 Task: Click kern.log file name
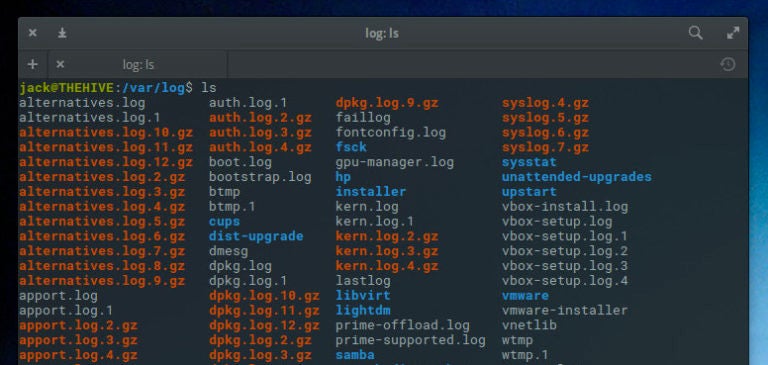click(x=367, y=207)
